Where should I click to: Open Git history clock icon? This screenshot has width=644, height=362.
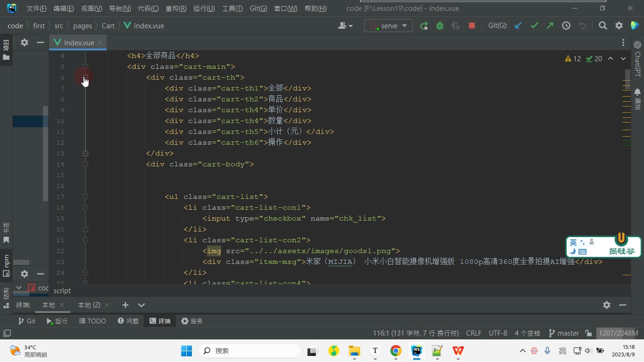click(566, 26)
